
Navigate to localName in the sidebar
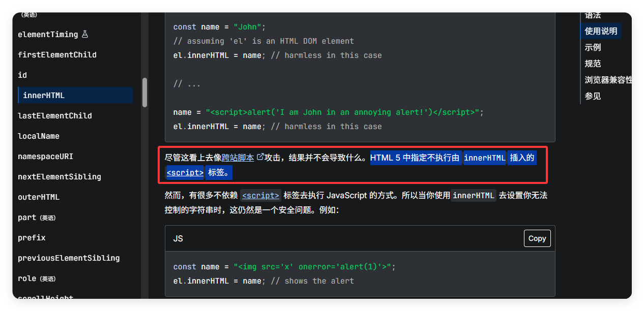click(39, 136)
